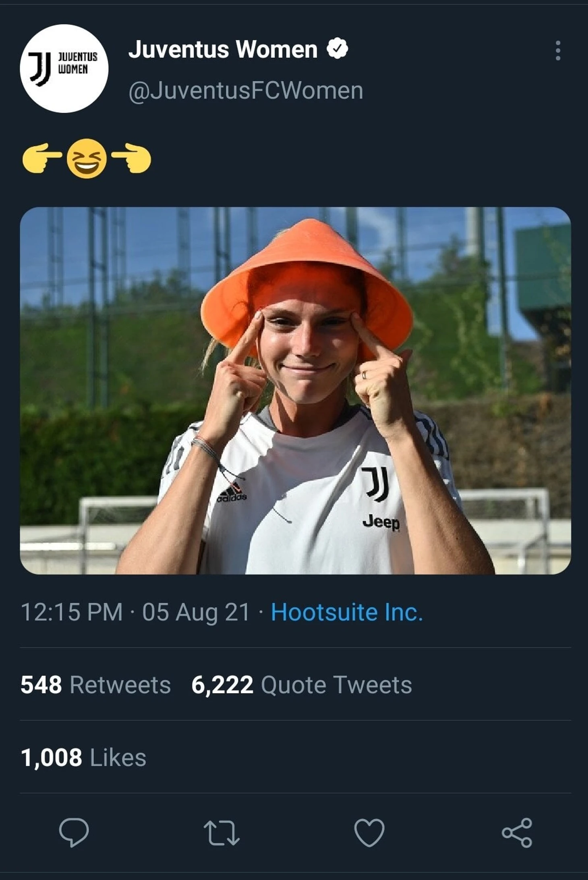
Task: Click the 12:15 PM timestamp
Action: point(71,612)
